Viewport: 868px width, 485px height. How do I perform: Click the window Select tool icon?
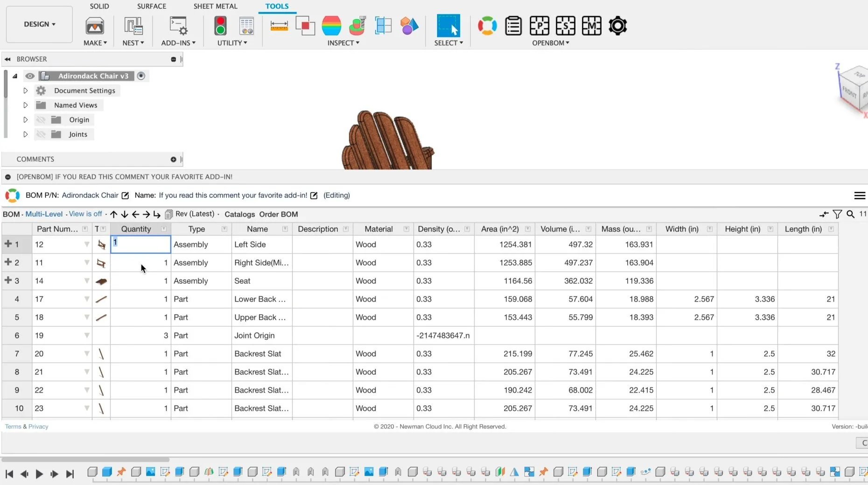(448, 26)
